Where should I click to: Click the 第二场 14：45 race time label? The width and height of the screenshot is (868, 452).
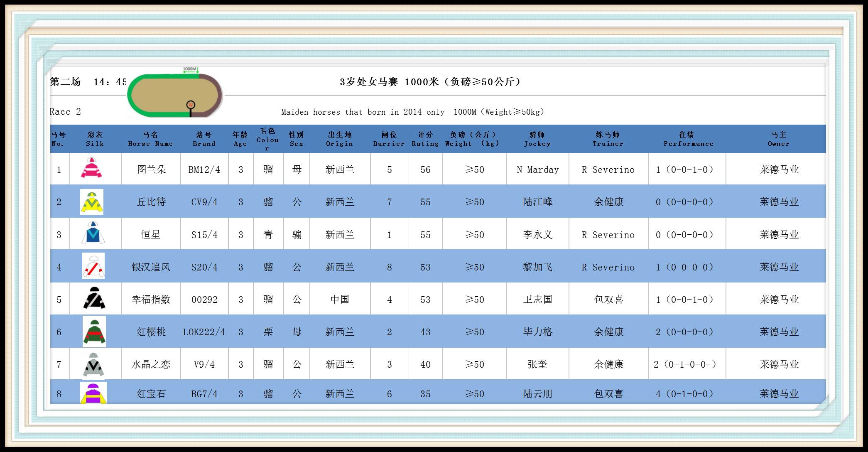(88, 82)
